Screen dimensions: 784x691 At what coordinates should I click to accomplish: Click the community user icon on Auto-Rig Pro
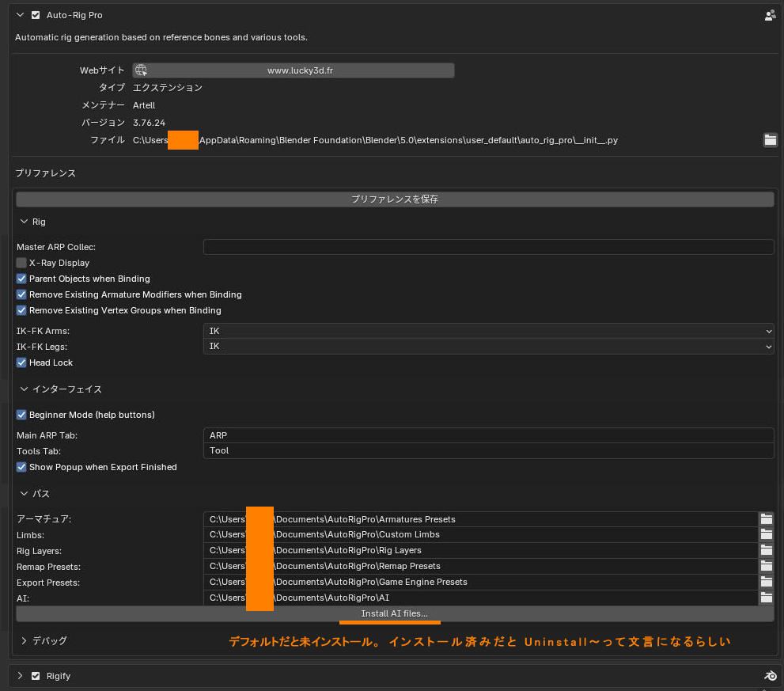point(770,15)
